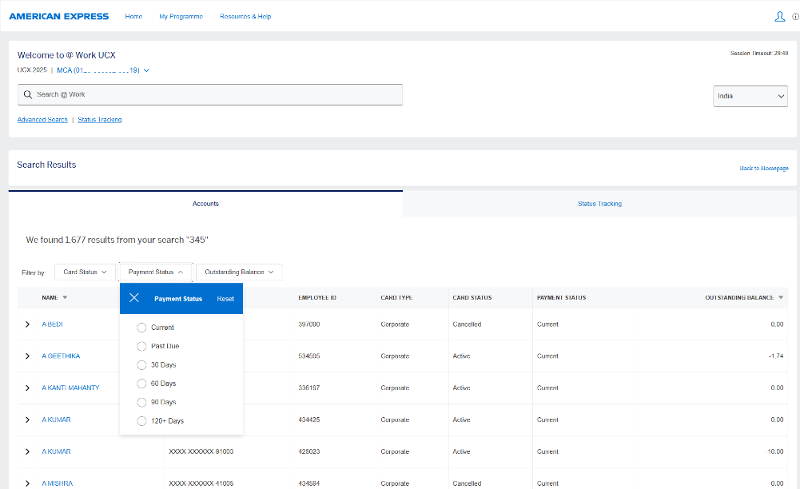Close the Payment Status filter panel
Image resolution: width=800 pixels, height=489 pixels.
(x=134, y=298)
